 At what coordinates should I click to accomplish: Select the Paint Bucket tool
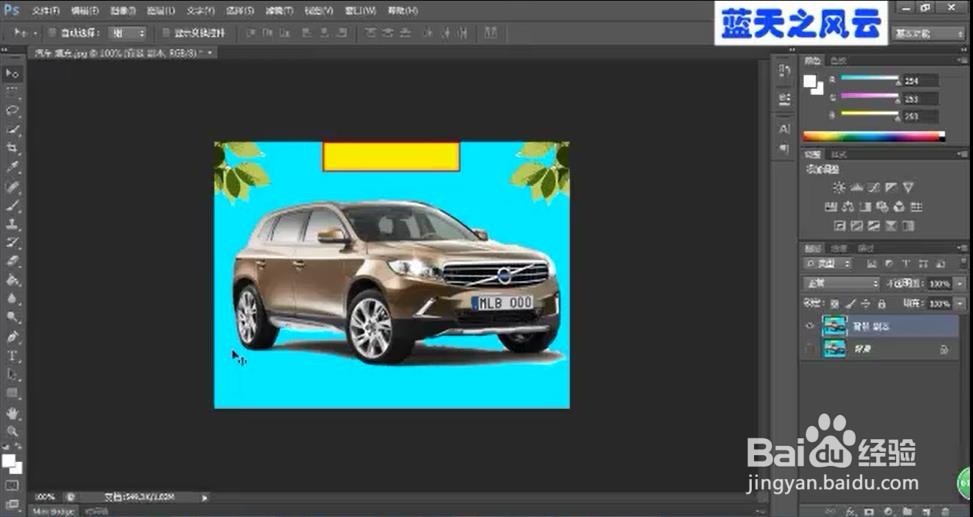(x=12, y=281)
